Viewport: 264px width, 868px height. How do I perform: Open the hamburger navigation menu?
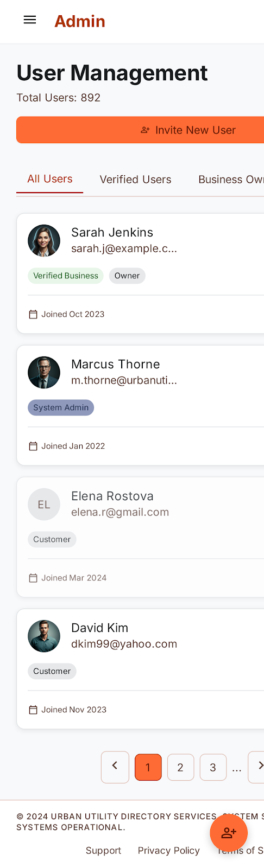click(30, 20)
